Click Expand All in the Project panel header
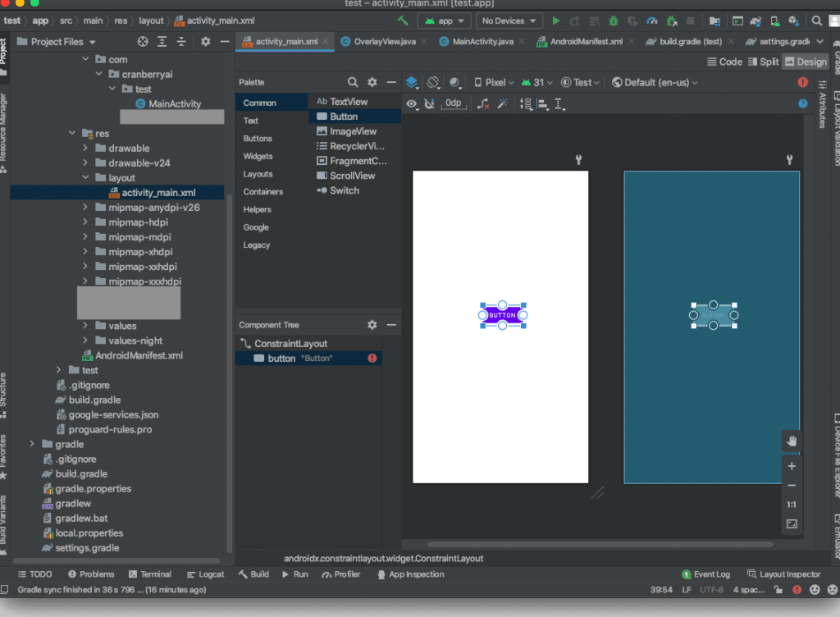Screen dimensions: 840x617 (162, 42)
